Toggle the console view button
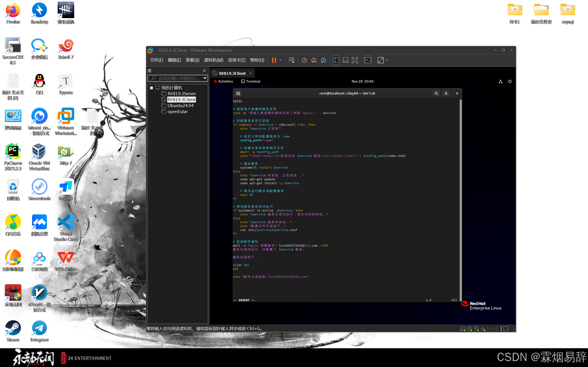This screenshot has height=367, width=588. pos(368,60)
